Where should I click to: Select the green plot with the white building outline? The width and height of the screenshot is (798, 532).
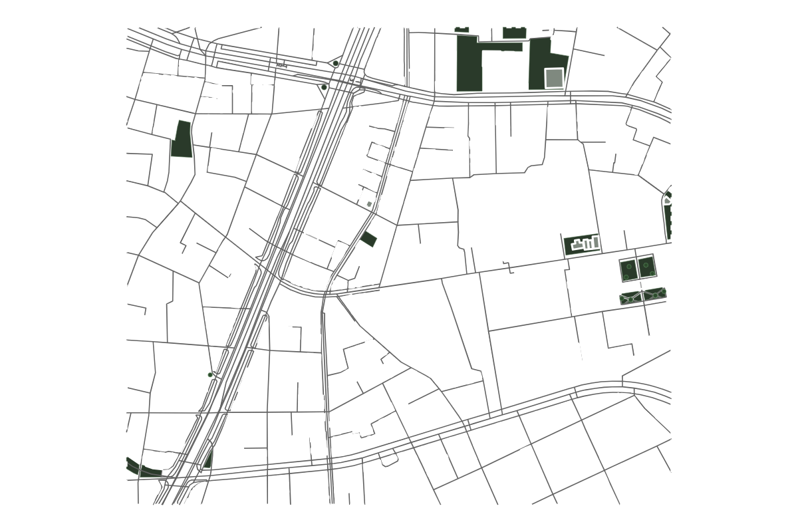pos(583,245)
